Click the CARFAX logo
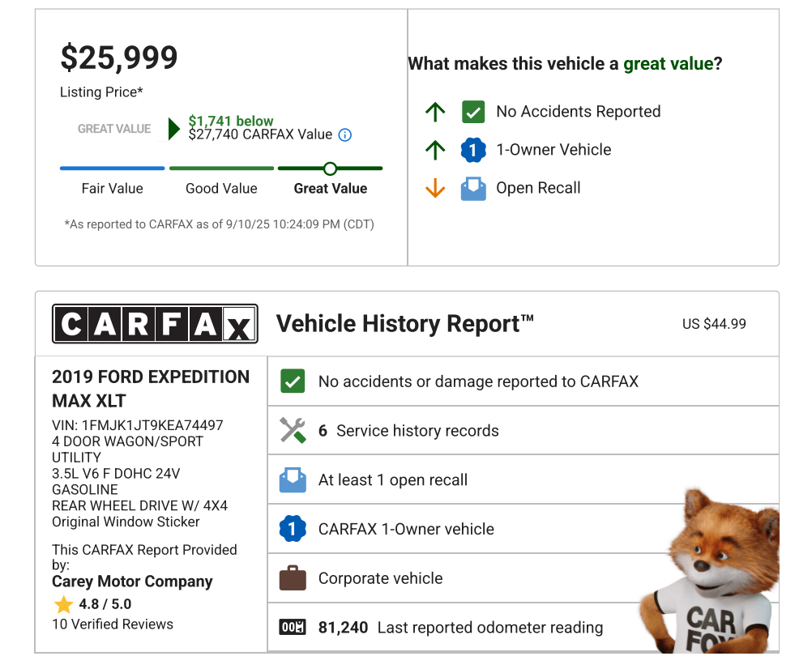This screenshot has width=812, height=669. (x=155, y=324)
